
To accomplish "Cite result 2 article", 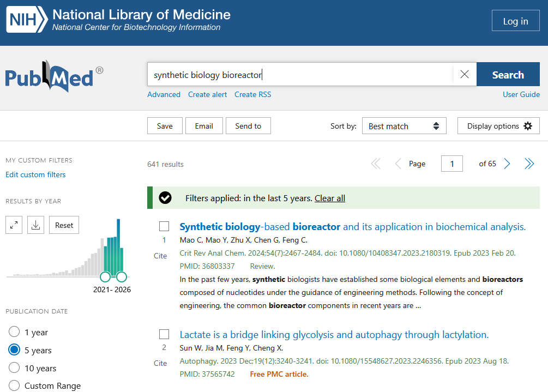I will pyautogui.click(x=160, y=363).
